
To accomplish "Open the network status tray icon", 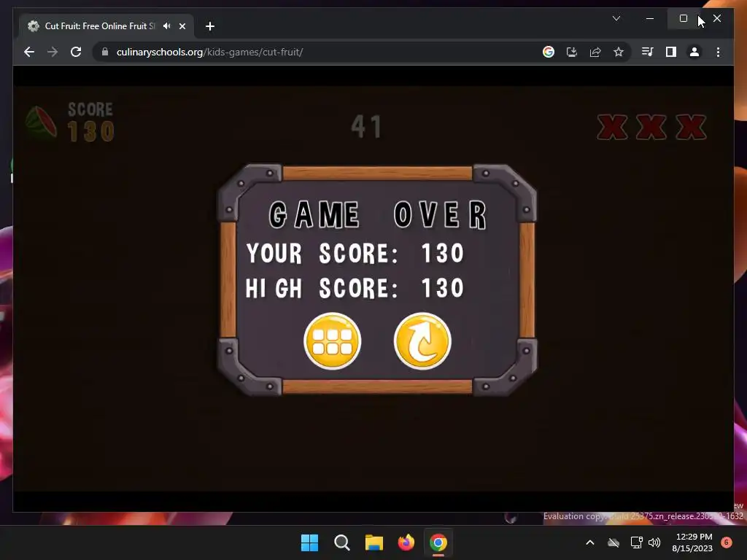I will 636,542.
